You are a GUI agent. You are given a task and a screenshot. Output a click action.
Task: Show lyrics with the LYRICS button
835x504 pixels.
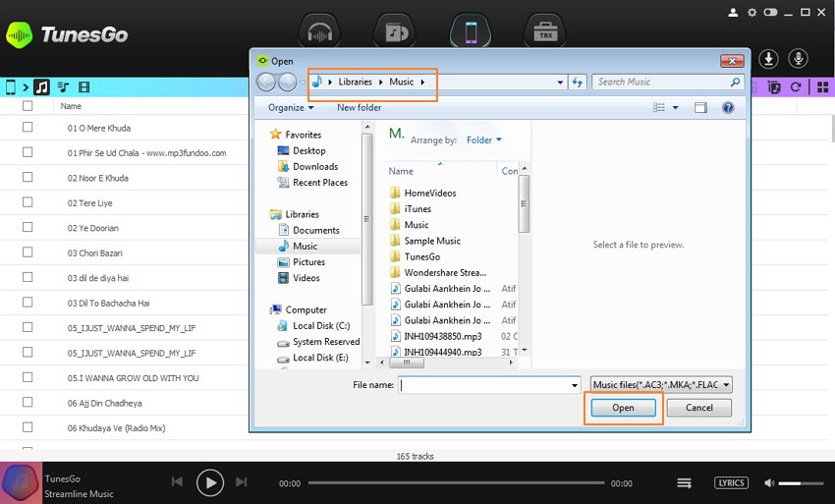click(731, 482)
